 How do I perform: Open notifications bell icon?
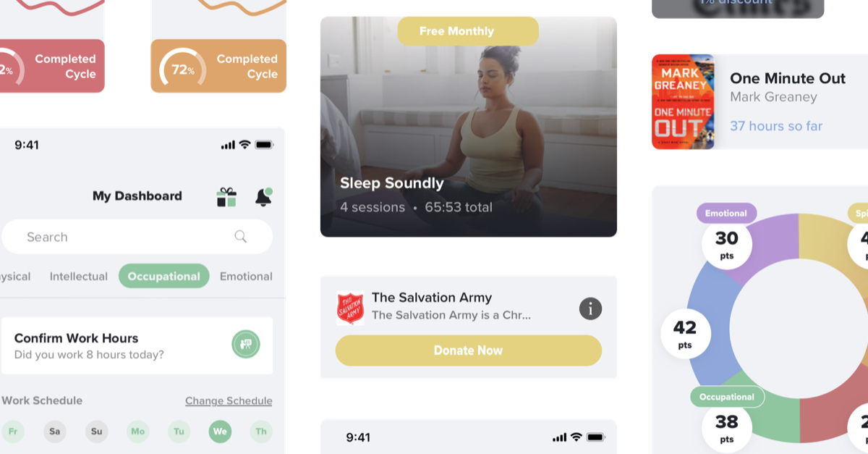(263, 196)
